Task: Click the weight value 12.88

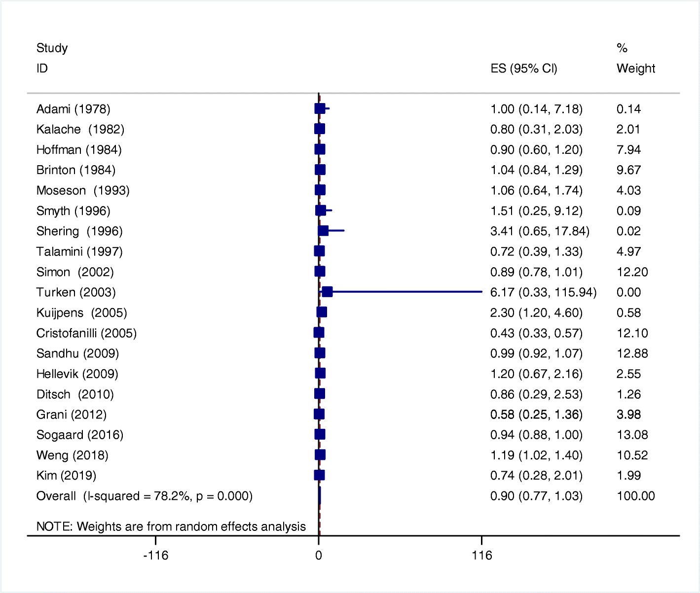Action: tap(632, 353)
